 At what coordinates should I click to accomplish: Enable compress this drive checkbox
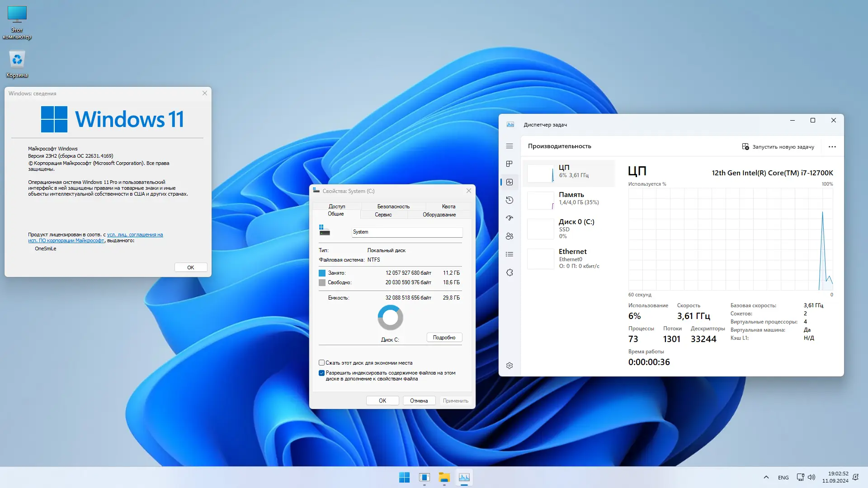(321, 363)
